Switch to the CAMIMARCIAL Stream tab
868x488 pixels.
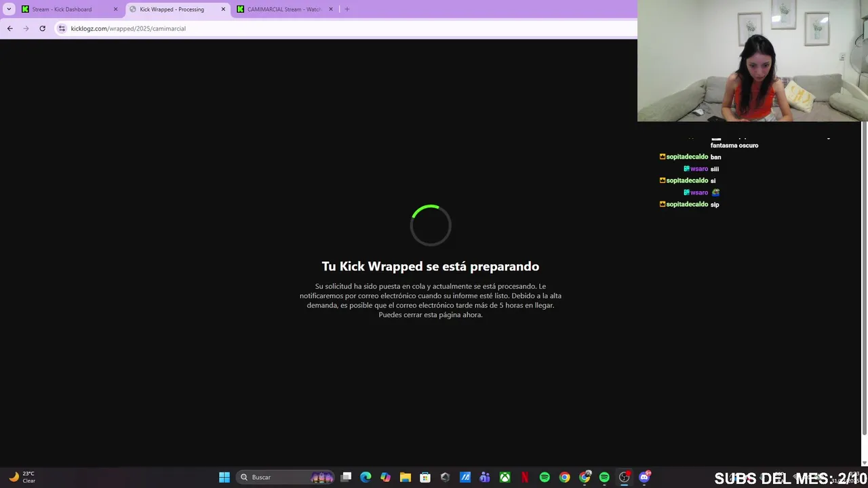tap(285, 9)
